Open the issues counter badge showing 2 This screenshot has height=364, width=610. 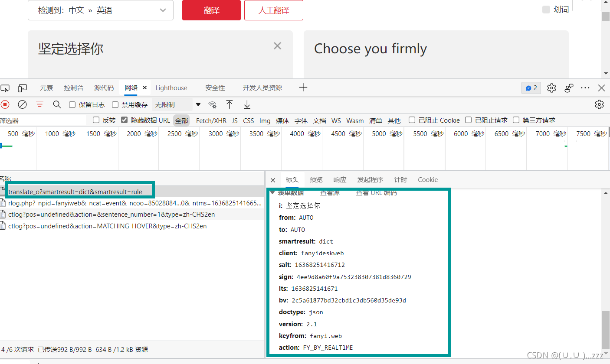(x=531, y=88)
